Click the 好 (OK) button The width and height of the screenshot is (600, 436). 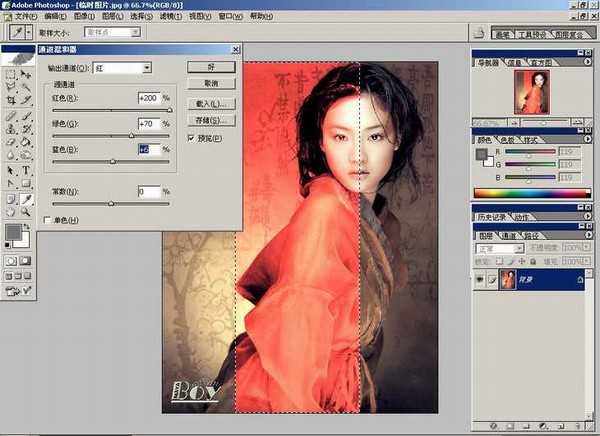209,68
